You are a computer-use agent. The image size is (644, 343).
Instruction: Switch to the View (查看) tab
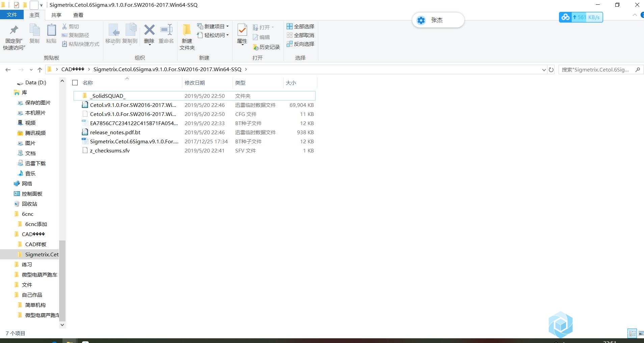point(78,15)
